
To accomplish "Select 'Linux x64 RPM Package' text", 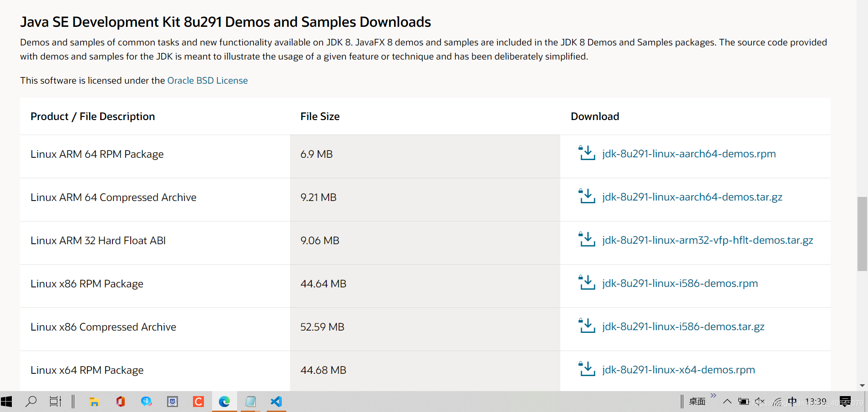I will 87,370.
